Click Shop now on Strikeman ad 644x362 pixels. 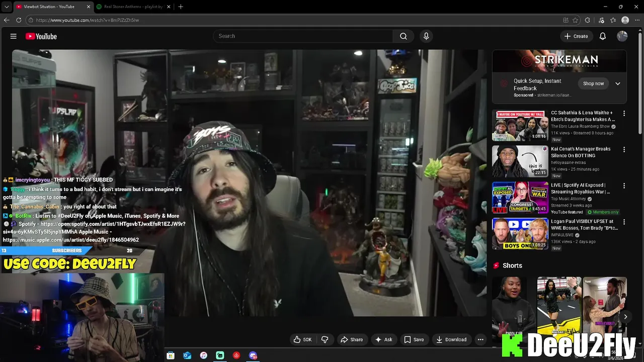tap(593, 83)
